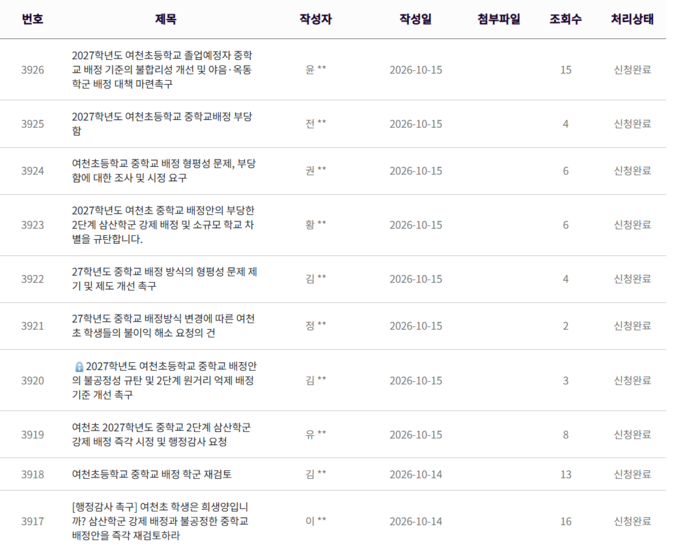The width and height of the screenshot is (700, 546).
Task: Select post number 3924
Action: pos(33,171)
